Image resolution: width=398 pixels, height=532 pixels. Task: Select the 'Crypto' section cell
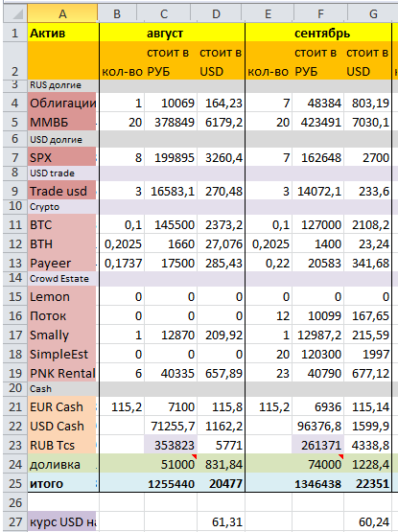pyautogui.click(x=63, y=207)
